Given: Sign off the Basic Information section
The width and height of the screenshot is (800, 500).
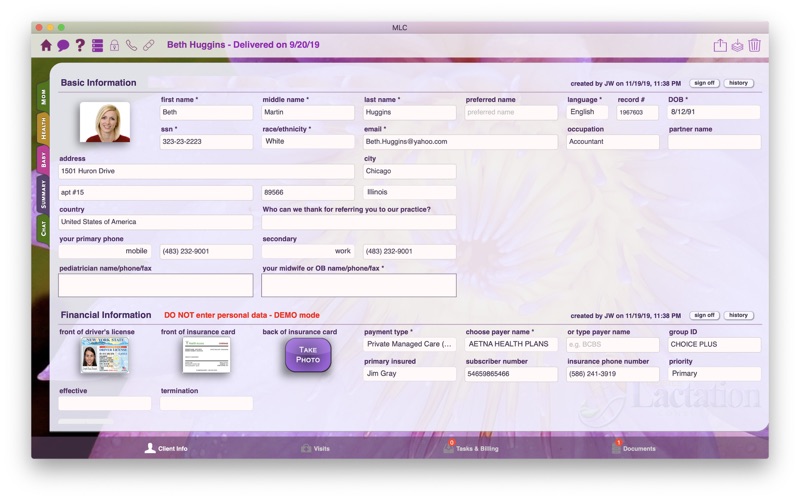Looking at the screenshot, I should (x=704, y=83).
